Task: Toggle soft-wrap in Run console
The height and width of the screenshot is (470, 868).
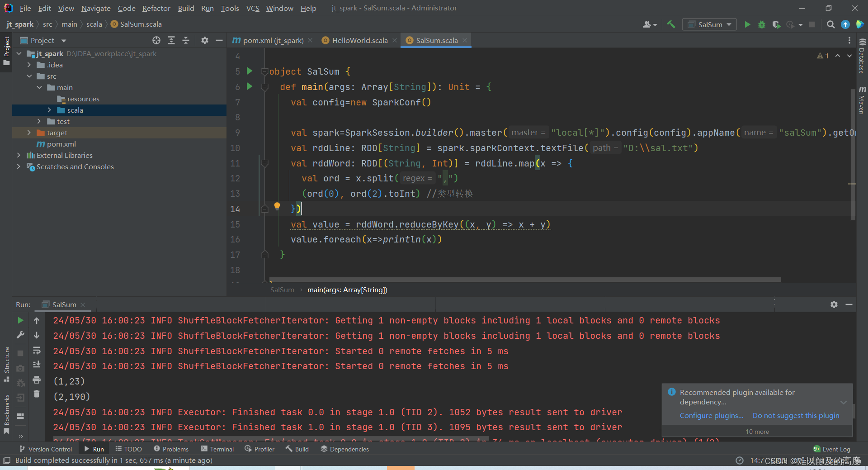Action: click(37, 351)
